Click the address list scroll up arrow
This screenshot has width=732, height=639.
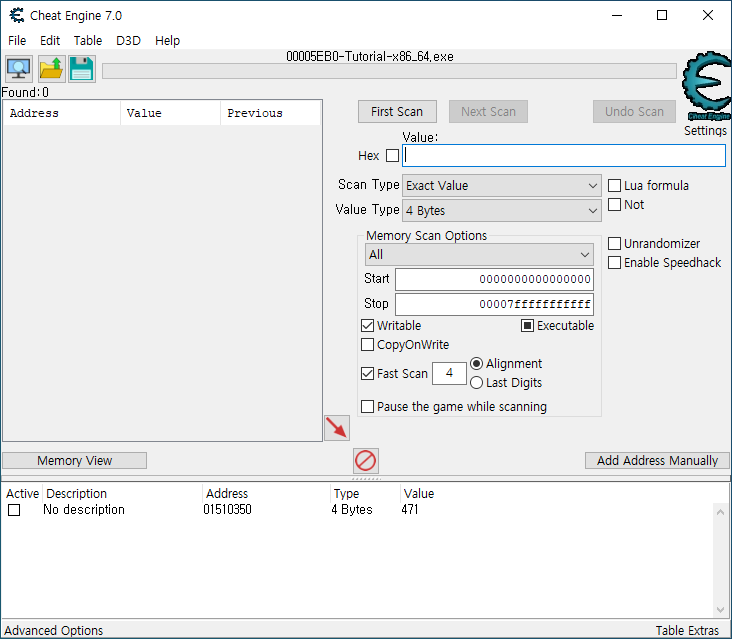(x=720, y=512)
